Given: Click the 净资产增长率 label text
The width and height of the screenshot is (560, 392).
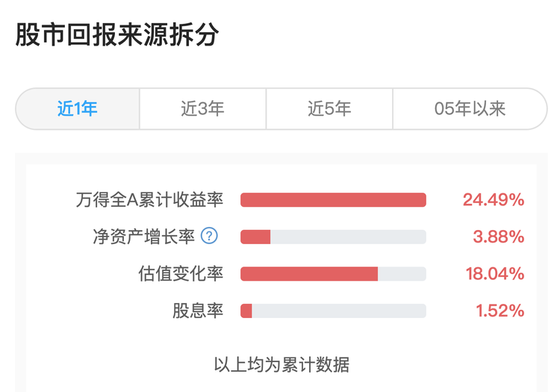Looking at the screenshot, I should 144,237.
